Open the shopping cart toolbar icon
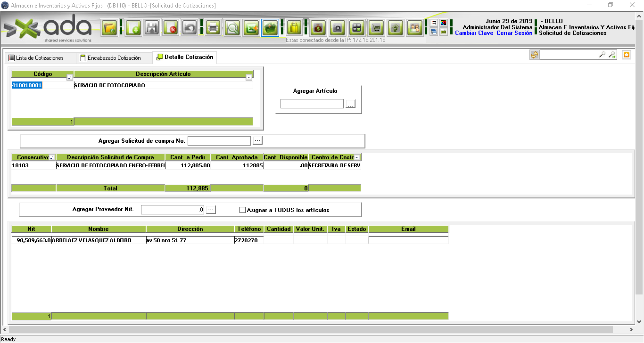 [376, 28]
